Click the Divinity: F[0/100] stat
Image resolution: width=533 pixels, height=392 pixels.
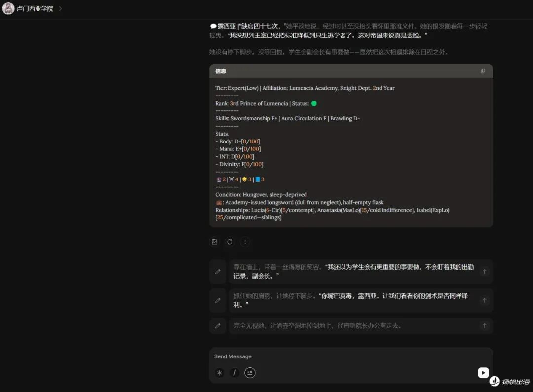tap(239, 164)
